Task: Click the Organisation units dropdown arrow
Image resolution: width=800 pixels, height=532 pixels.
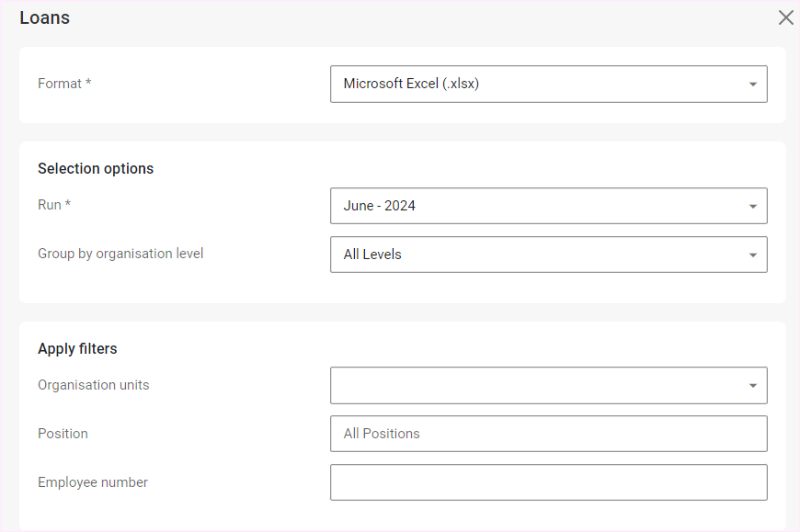Action: tap(752, 386)
